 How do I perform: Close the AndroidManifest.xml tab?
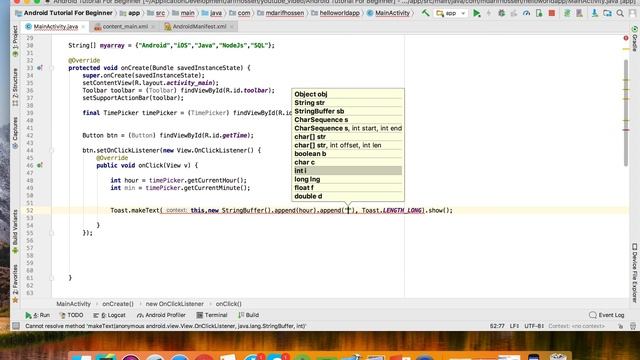[231, 27]
